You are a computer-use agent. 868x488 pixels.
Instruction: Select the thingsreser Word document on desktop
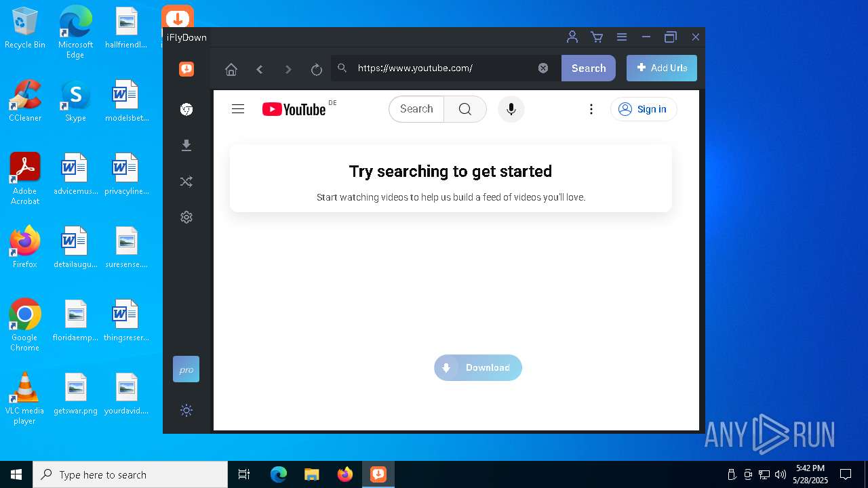click(x=126, y=321)
